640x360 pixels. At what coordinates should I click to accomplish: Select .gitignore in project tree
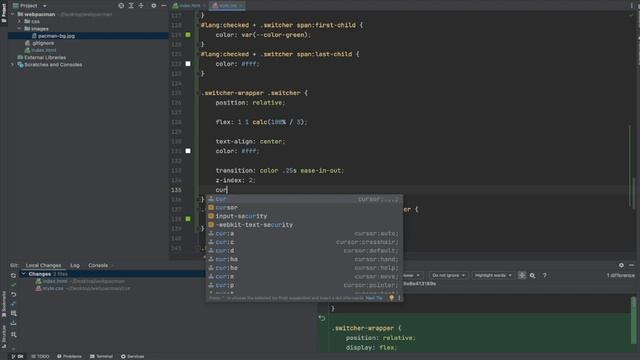[x=43, y=43]
